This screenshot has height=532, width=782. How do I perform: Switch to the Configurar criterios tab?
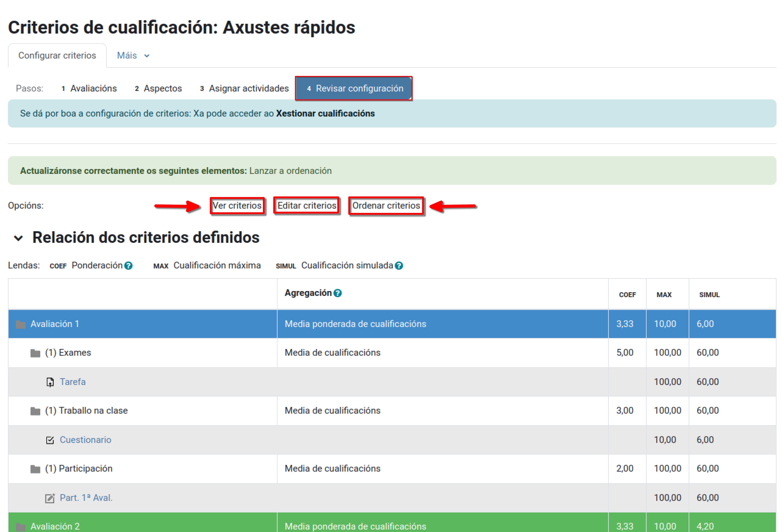(x=57, y=55)
